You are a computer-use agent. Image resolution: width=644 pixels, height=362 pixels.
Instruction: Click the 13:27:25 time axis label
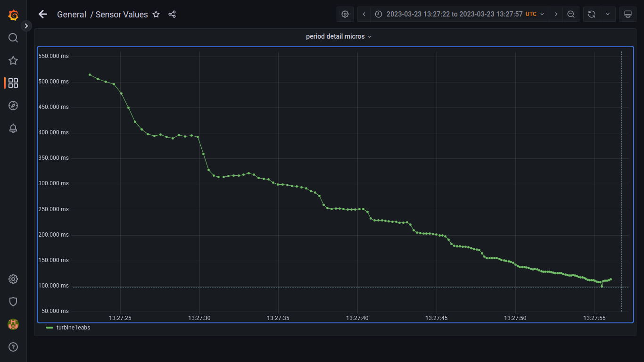click(x=120, y=318)
